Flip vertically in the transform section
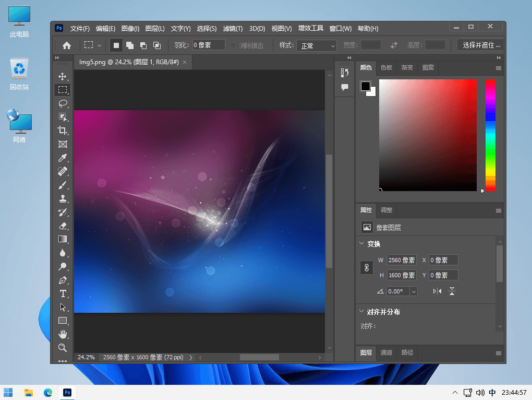 tap(452, 291)
